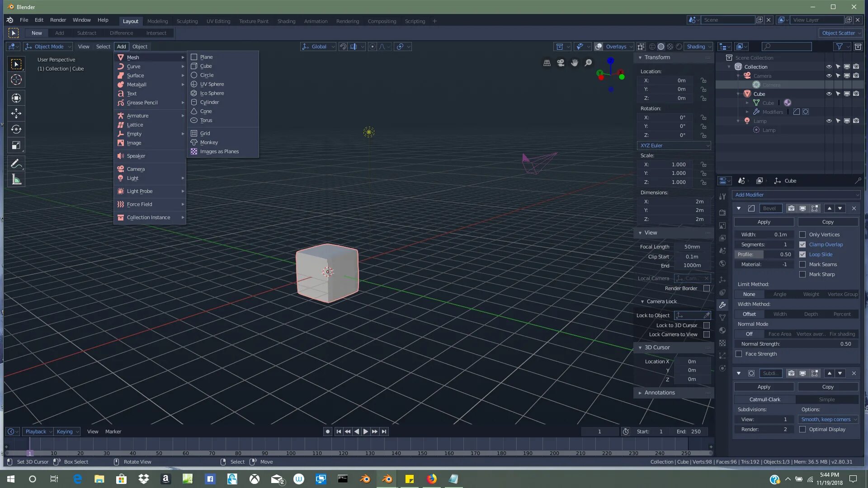Click Apply on the Bevel modifier
This screenshot has width=868, height=488.
click(764, 222)
